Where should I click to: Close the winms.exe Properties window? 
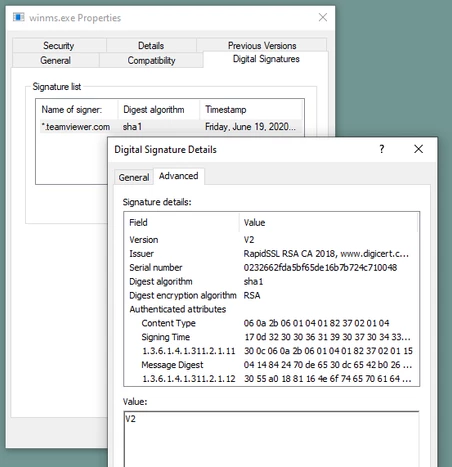pyautogui.click(x=323, y=17)
